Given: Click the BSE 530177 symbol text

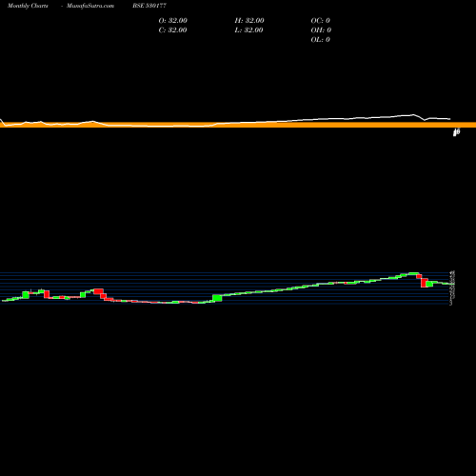Looking at the screenshot, I should (x=149, y=6).
